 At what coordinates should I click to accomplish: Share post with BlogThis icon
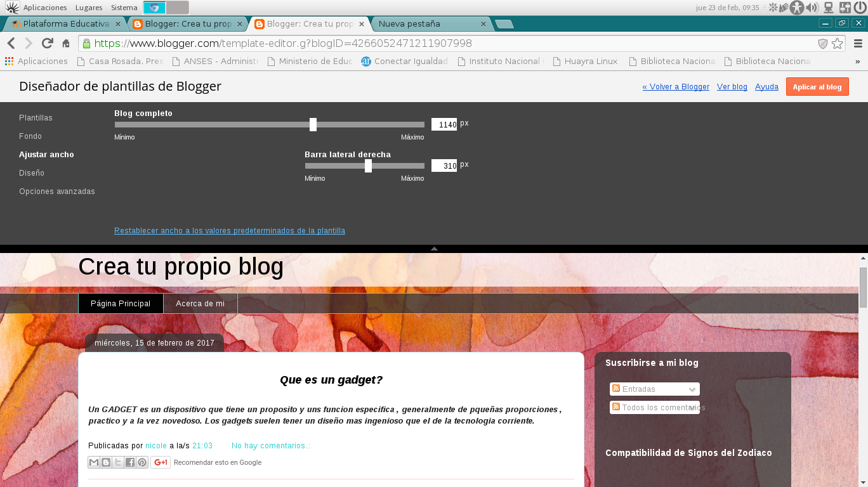click(106, 462)
